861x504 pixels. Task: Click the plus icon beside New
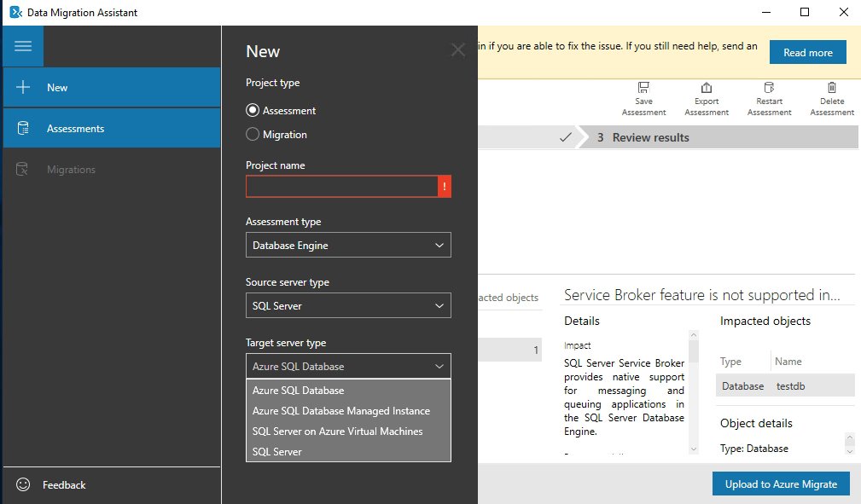tap(24, 87)
